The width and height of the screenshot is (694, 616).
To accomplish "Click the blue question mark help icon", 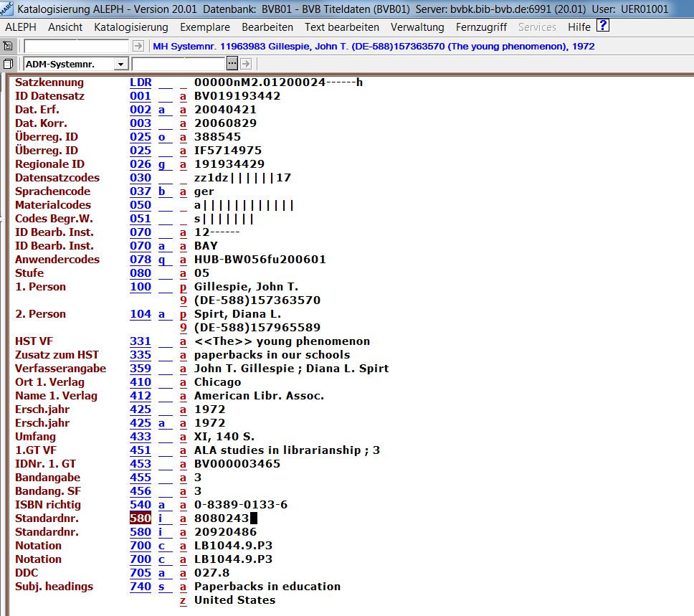I will [x=603, y=27].
